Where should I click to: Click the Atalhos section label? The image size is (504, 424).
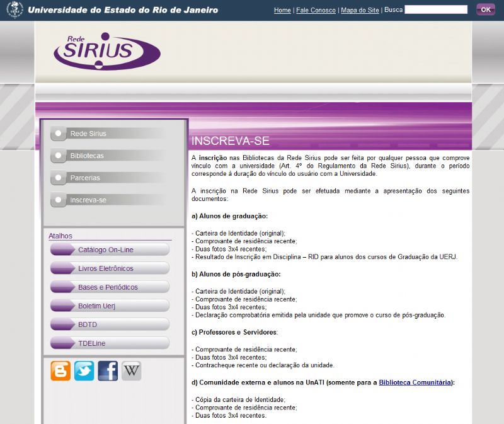click(60, 236)
